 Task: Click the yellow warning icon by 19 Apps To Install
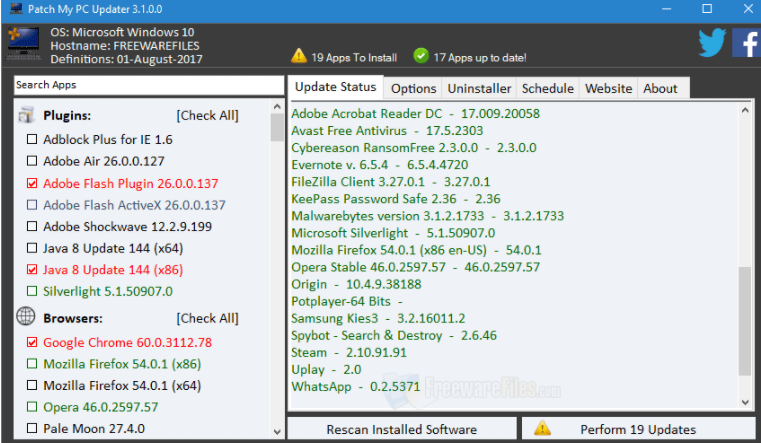coord(299,56)
